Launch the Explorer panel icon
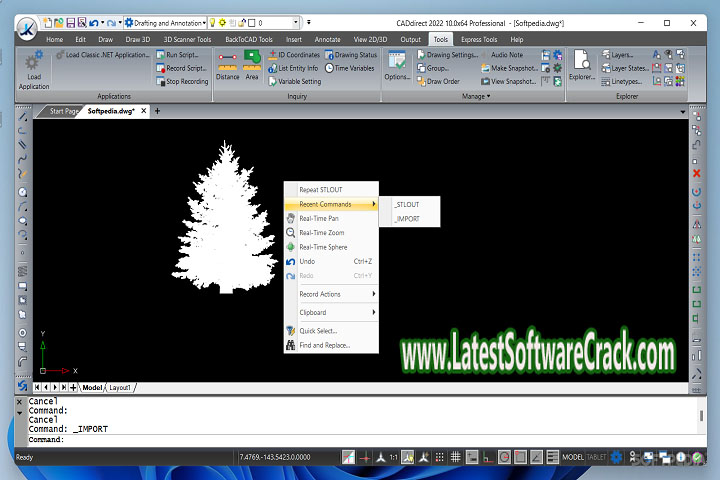 tap(581, 65)
